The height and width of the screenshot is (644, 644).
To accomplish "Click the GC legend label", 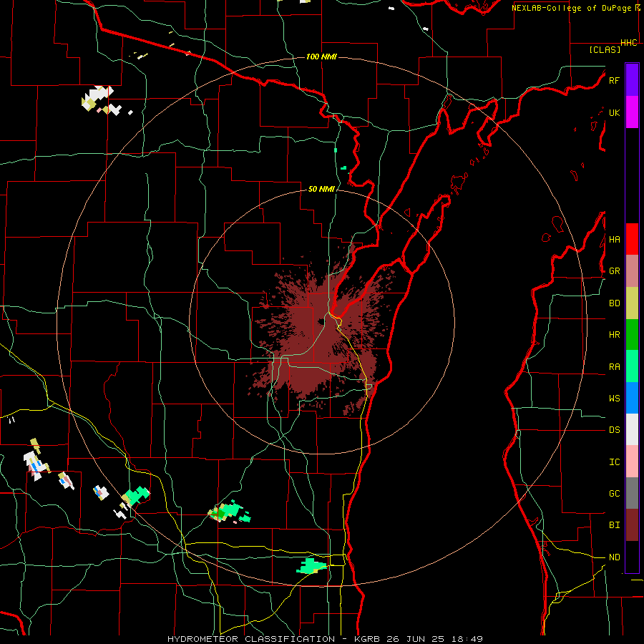I will click(615, 493).
